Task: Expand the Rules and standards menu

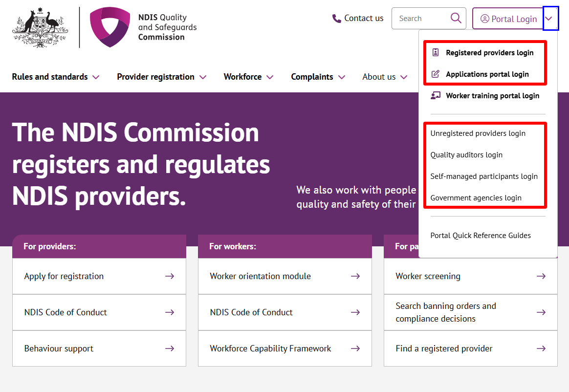Action: pyautogui.click(x=55, y=77)
